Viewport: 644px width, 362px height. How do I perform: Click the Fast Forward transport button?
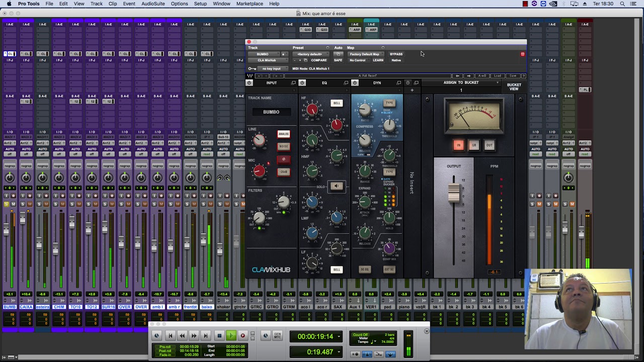(194, 336)
